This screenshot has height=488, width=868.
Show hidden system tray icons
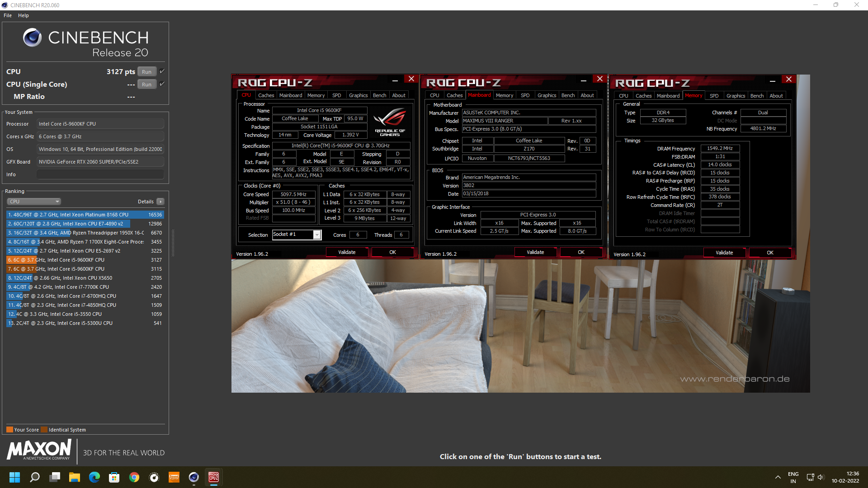pyautogui.click(x=778, y=477)
